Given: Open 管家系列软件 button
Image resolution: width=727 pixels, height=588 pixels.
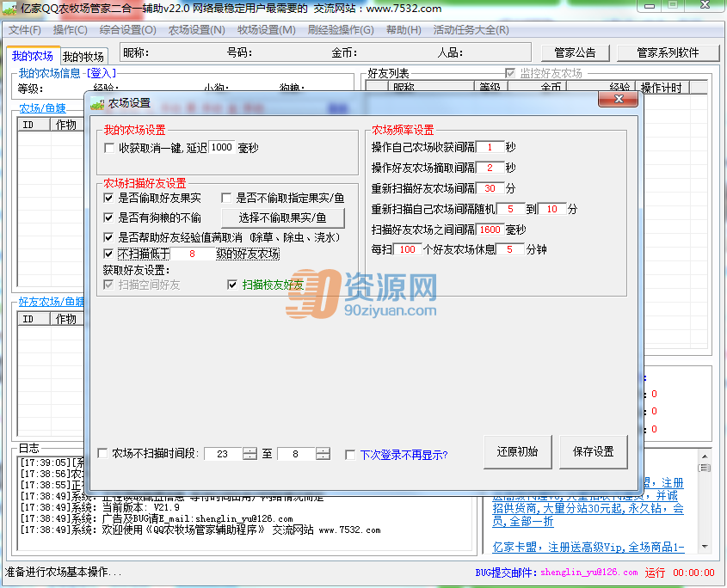Looking at the screenshot, I should click(x=668, y=52).
